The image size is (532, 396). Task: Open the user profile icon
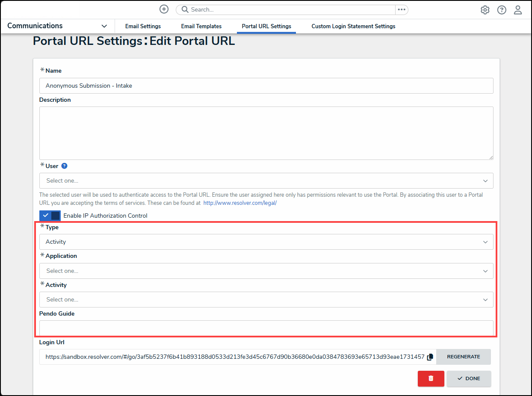click(518, 10)
